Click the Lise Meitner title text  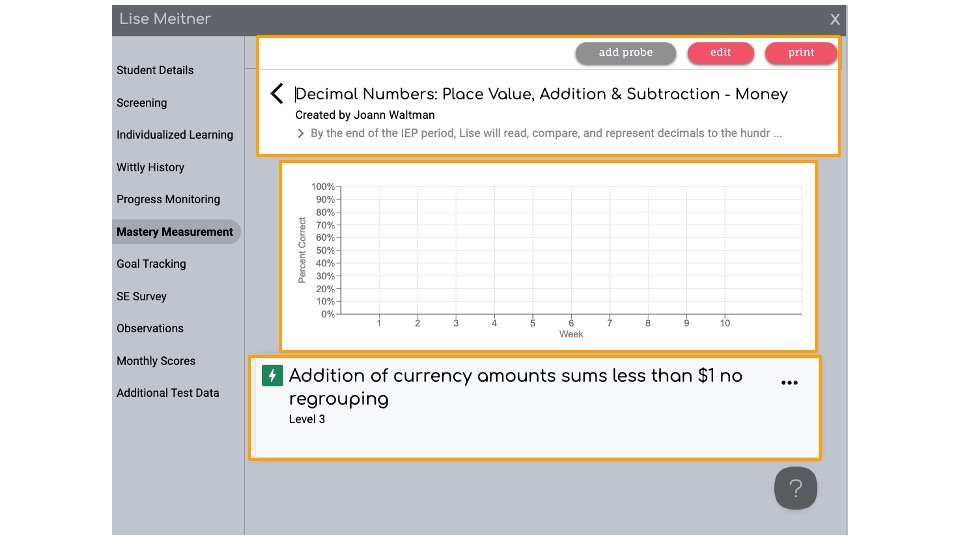pos(165,19)
